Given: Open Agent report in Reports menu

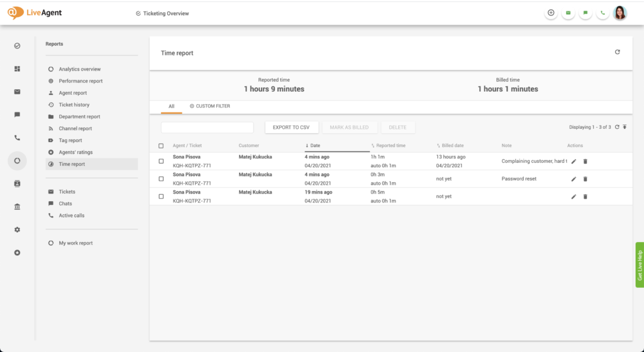Looking at the screenshot, I should pos(73,93).
